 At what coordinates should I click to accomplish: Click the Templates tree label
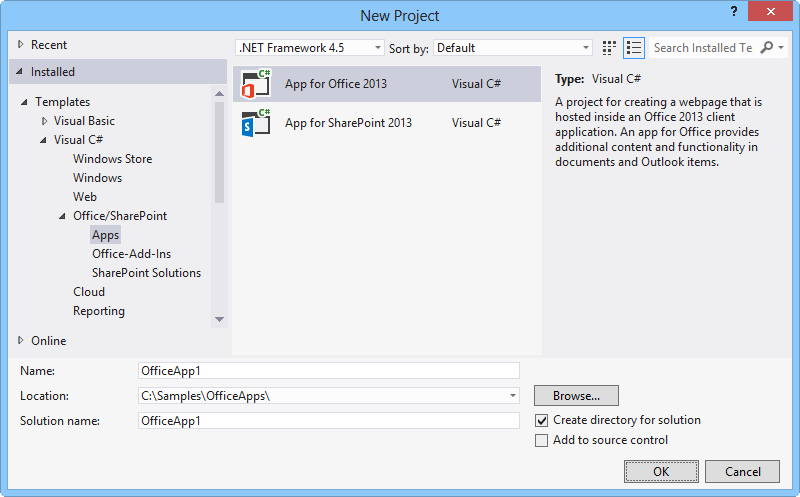click(62, 102)
